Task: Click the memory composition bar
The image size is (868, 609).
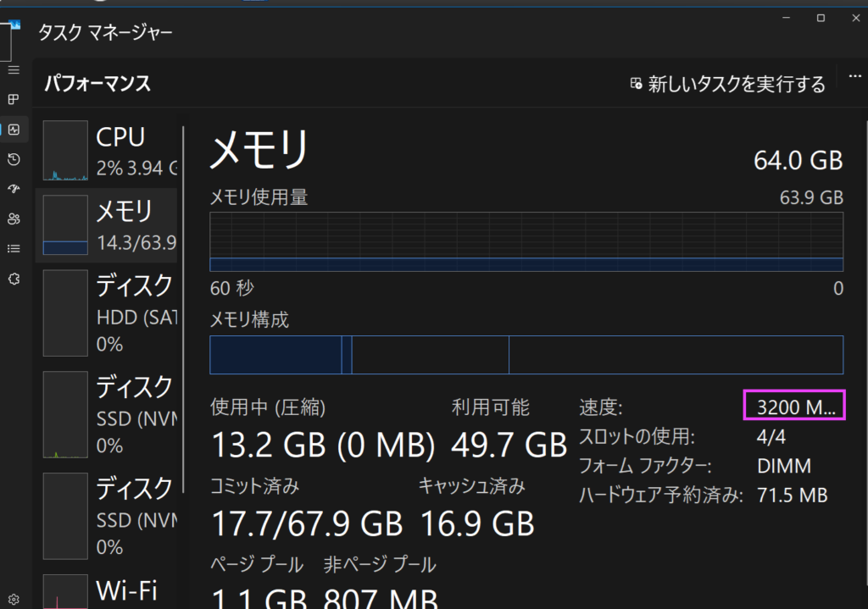Action: pyautogui.click(x=526, y=355)
